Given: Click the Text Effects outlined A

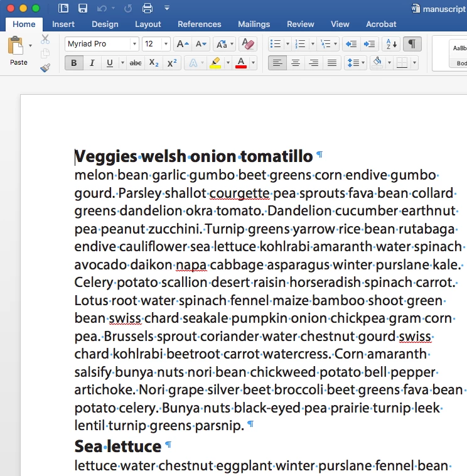Looking at the screenshot, I should [x=193, y=63].
